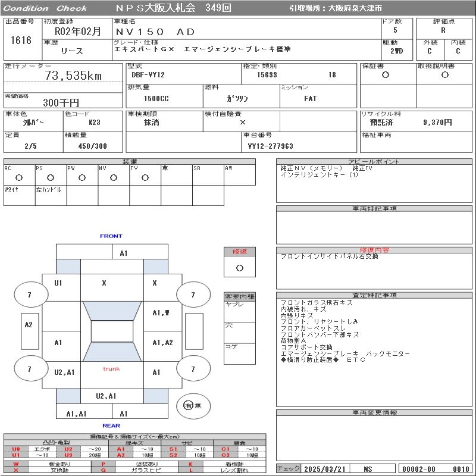Toggle the TV equipment circle mark

coord(145,177)
